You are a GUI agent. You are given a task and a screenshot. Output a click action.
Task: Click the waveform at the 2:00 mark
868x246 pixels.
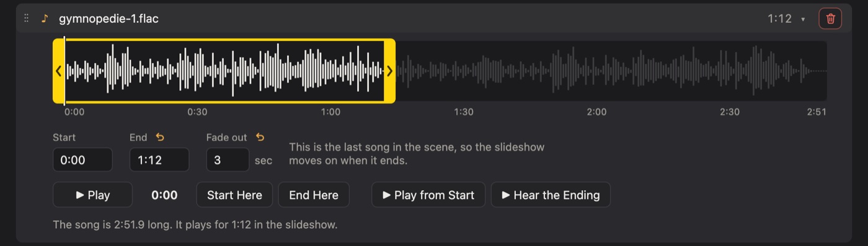[596, 71]
